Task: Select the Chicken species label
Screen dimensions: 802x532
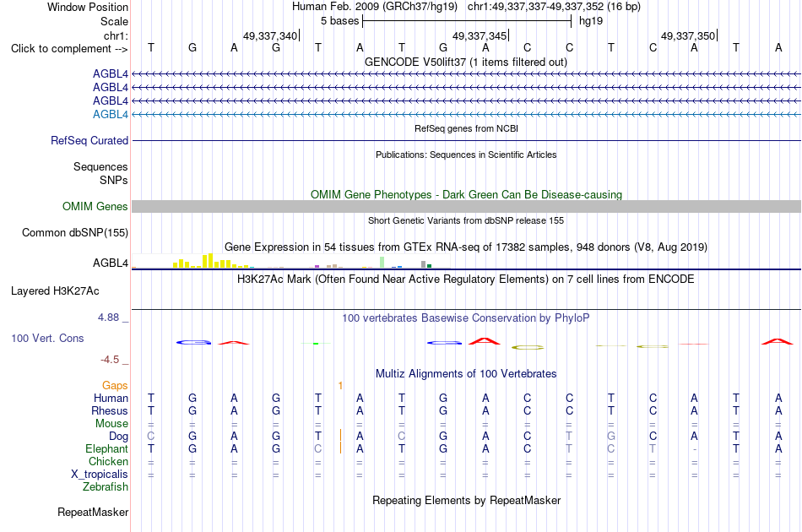Action: tap(108, 461)
